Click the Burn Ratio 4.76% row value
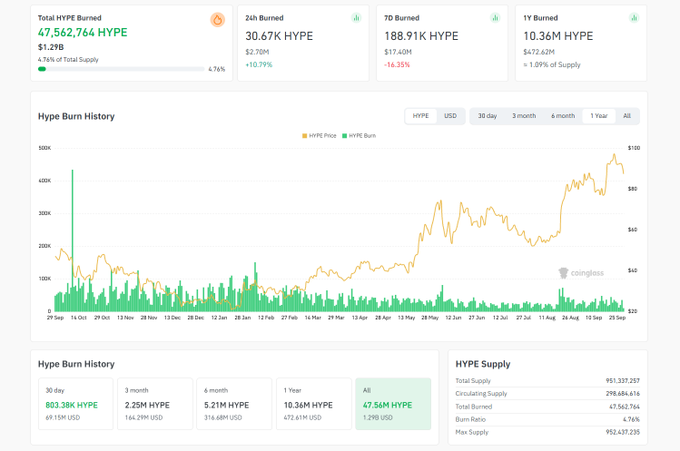 [x=631, y=419]
